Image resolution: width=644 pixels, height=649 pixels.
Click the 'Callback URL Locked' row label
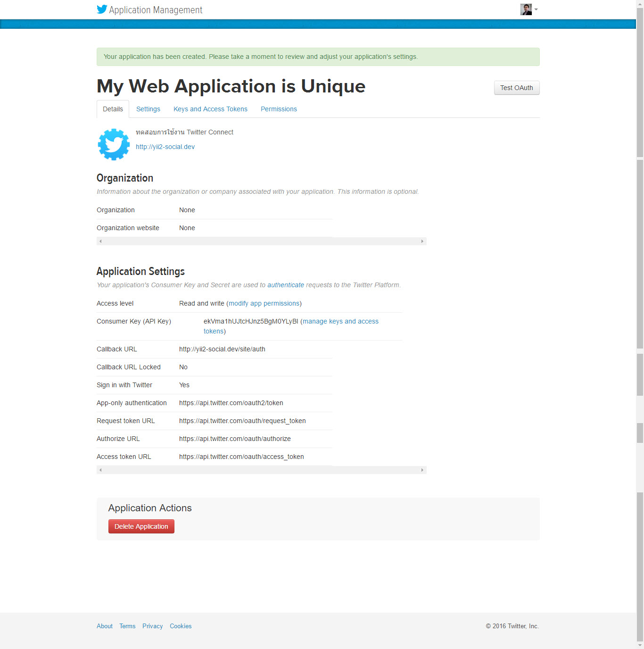pyautogui.click(x=129, y=367)
